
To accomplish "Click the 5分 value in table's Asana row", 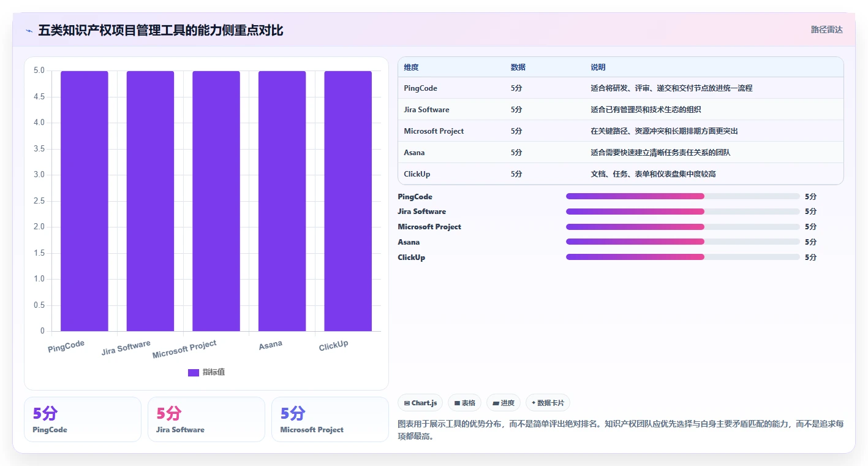I will (x=516, y=153).
